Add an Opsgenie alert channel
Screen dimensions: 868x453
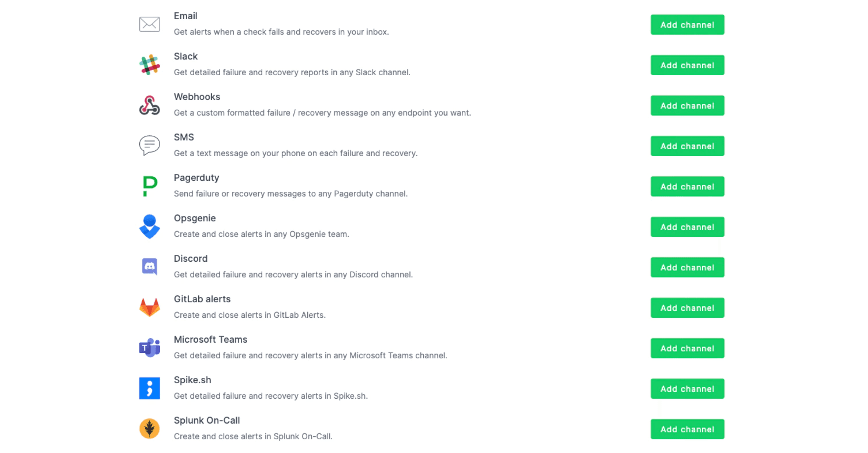(687, 227)
